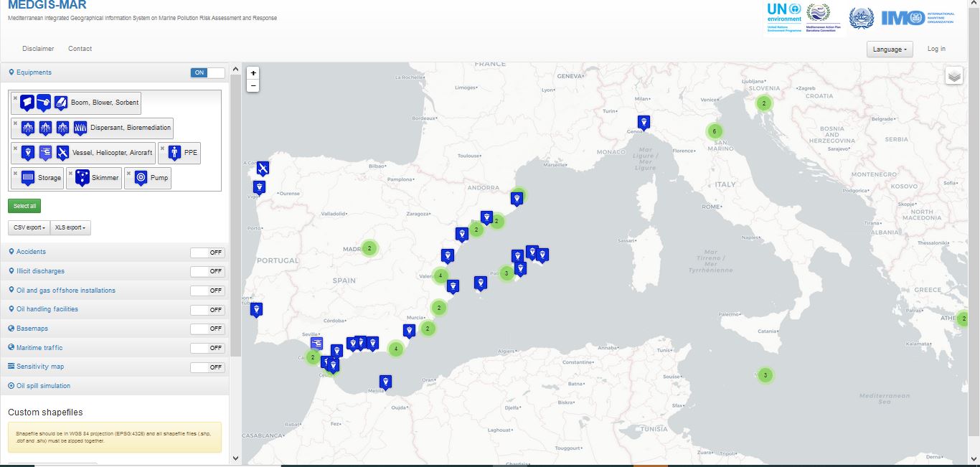Open the Disclaimer menu item

pyautogui.click(x=38, y=49)
